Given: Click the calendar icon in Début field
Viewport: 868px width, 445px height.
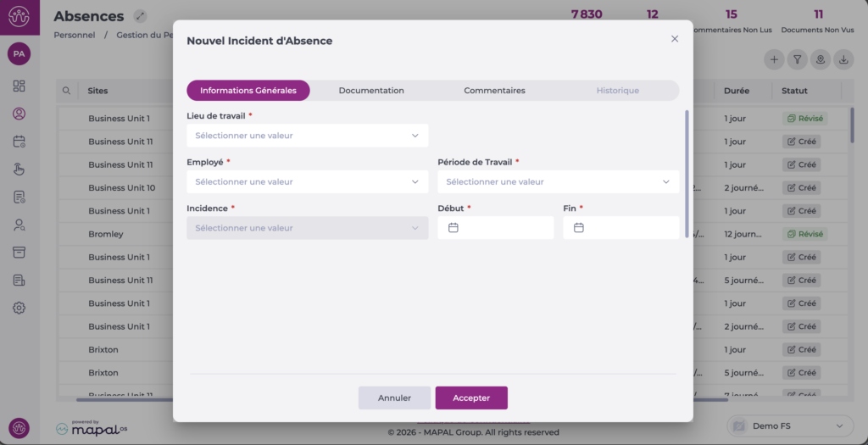Looking at the screenshot, I should tap(453, 227).
